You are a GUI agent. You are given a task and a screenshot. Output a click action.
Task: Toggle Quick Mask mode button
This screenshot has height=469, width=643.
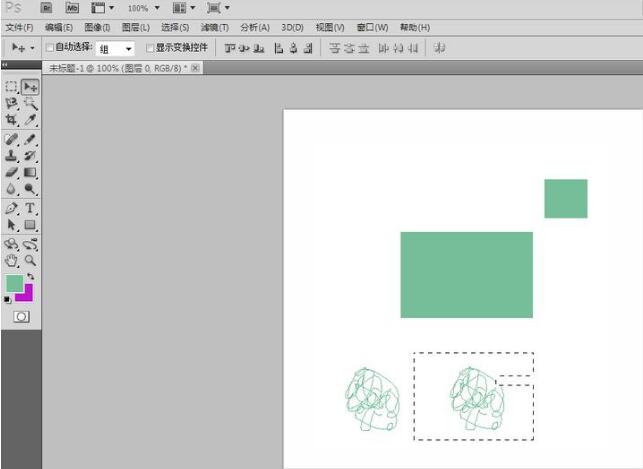(x=21, y=316)
